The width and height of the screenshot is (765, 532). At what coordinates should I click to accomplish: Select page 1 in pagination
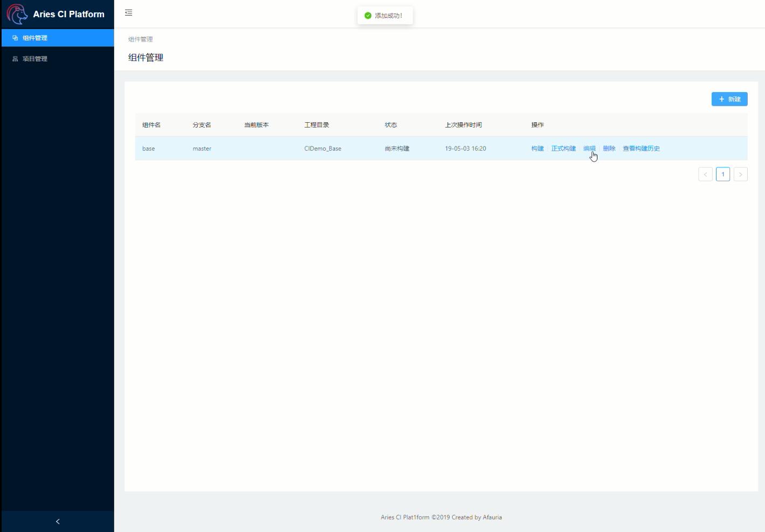[x=723, y=174]
